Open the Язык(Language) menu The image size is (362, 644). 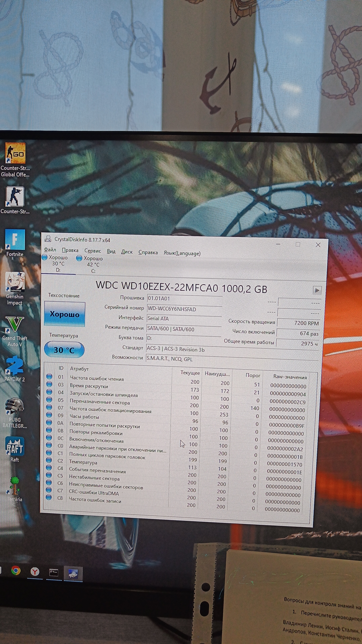point(182,253)
